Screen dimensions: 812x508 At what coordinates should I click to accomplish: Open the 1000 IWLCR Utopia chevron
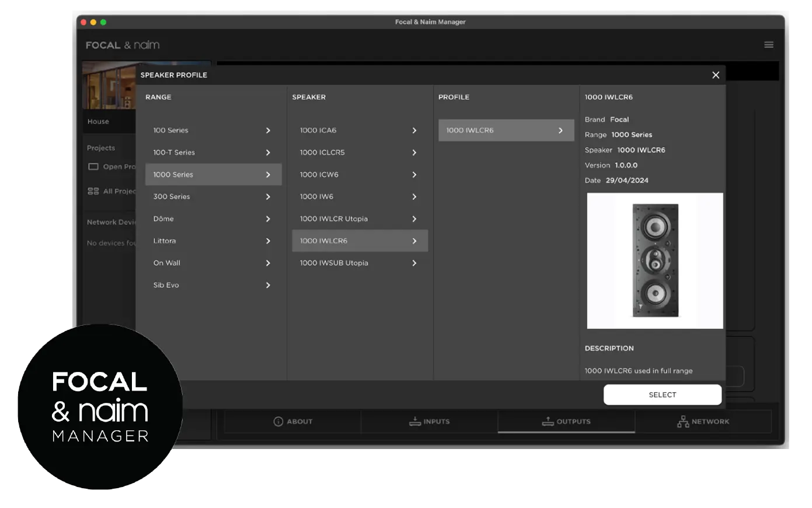pyautogui.click(x=414, y=219)
